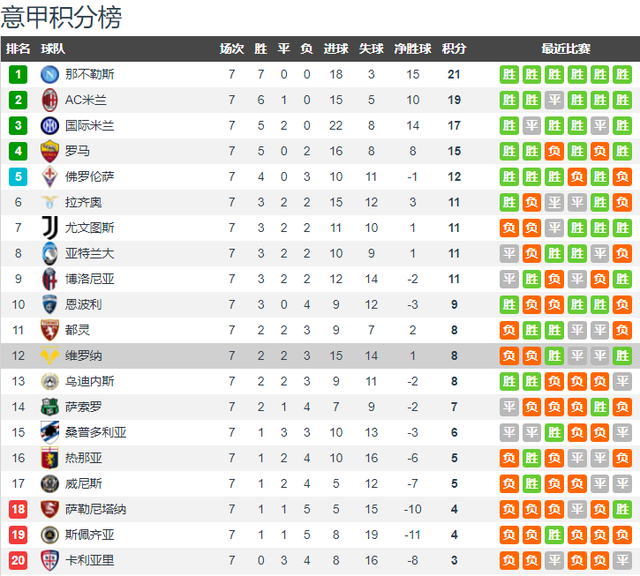Viewport: 640px width, 576px height.
Task: Sort table by 积分 column header
Action: [x=454, y=49]
